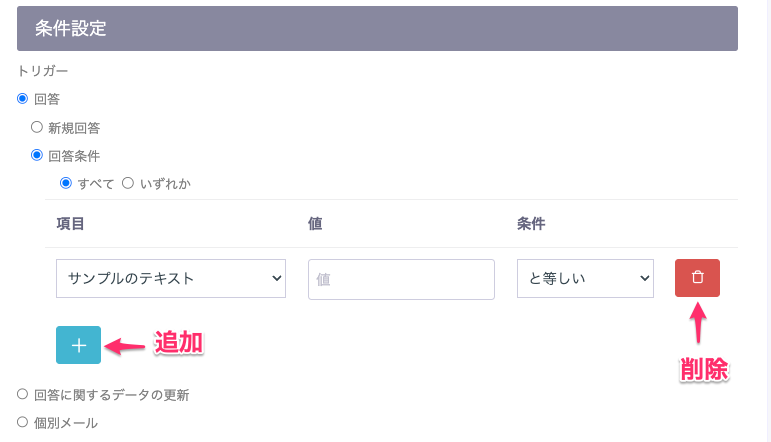Click the 項目 column header
The width and height of the screenshot is (771, 442).
pos(70,224)
